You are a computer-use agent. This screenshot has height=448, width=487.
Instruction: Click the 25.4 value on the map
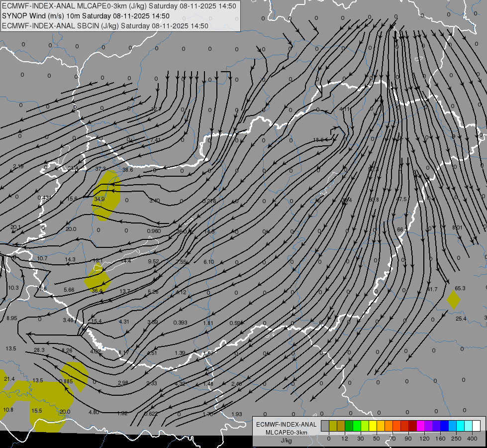point(461,319)
